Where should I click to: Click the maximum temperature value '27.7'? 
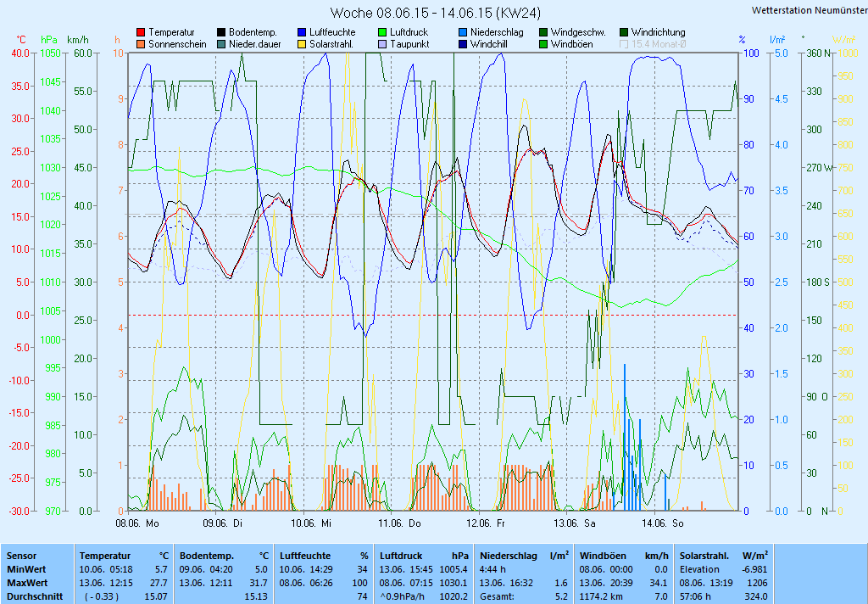159,583
